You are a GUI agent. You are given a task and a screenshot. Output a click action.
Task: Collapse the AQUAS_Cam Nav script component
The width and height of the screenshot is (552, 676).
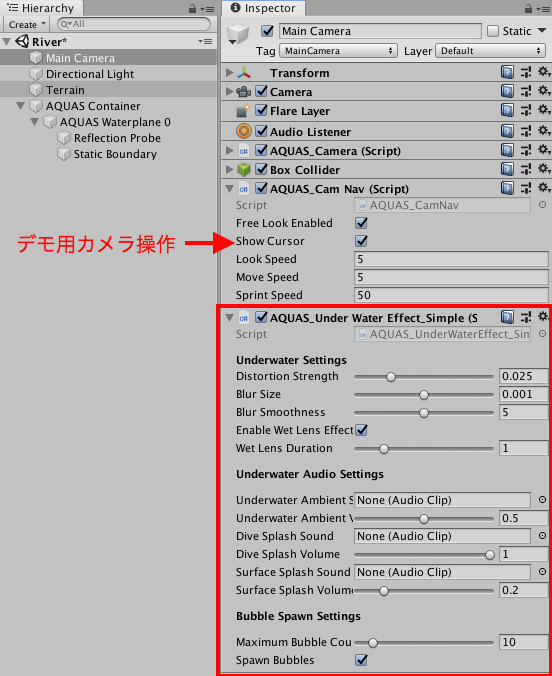230,189
